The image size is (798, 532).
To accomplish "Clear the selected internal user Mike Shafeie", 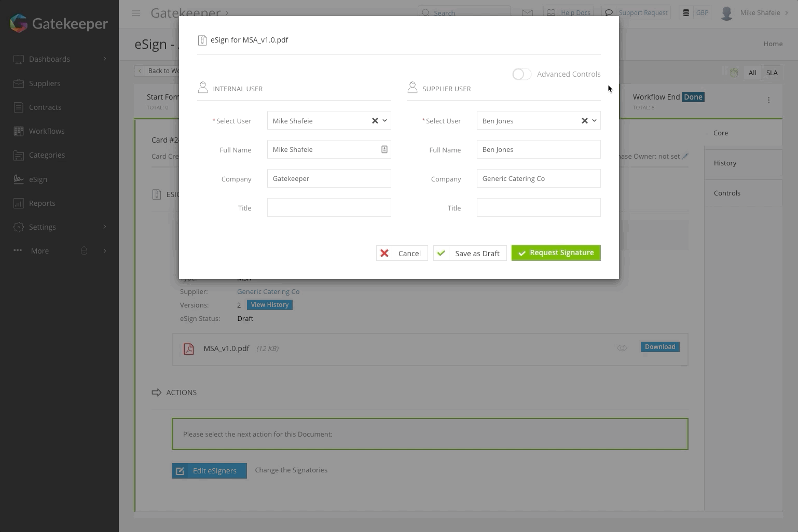I will pos(375,121).
